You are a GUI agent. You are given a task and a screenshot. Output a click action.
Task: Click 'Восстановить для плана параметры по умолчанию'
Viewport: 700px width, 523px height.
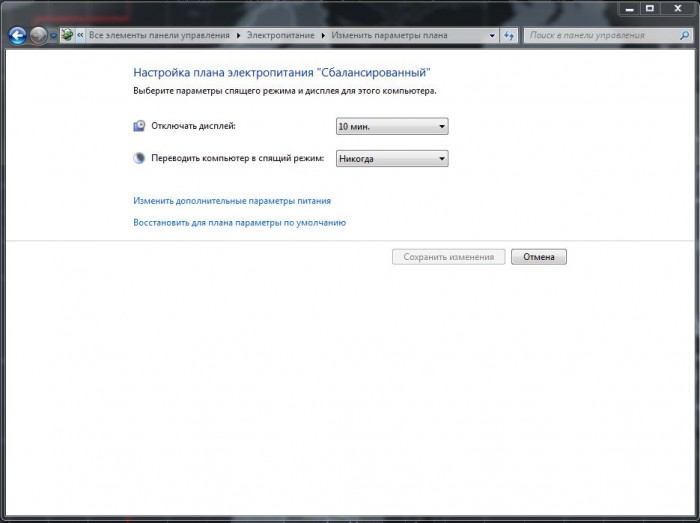tap(239, 223)
